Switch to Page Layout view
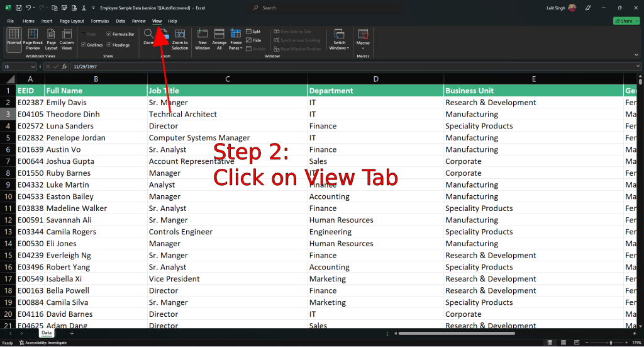Screen dimensions: 644x347 tap(51, 40)
